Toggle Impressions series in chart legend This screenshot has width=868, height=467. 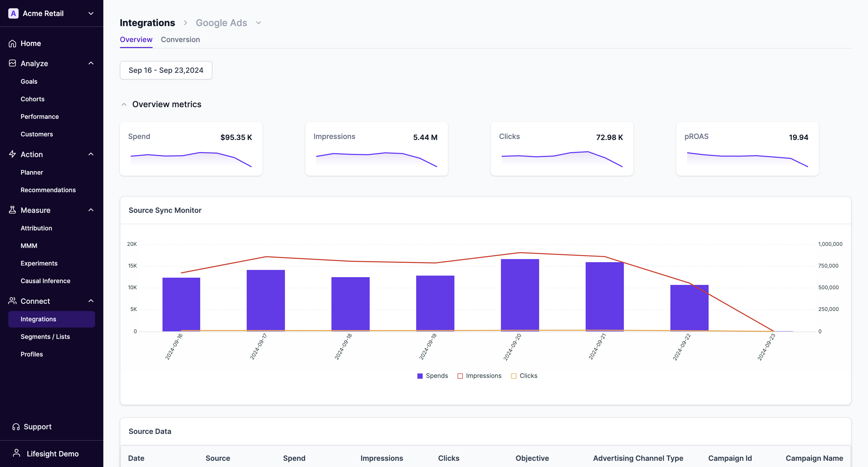(x=479, y=376)
